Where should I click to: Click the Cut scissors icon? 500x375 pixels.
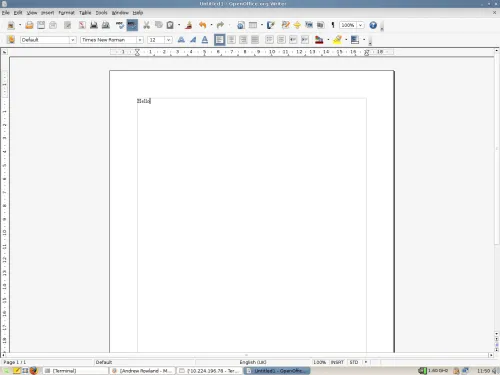pos(146,25)
